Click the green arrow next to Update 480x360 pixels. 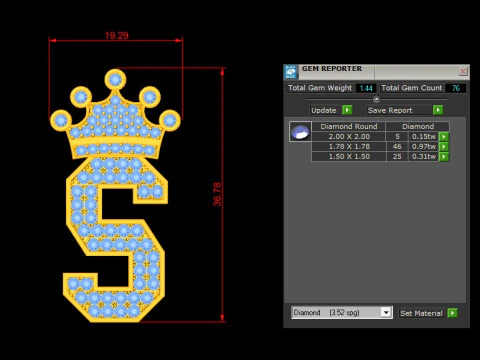(x=347, y=110)
